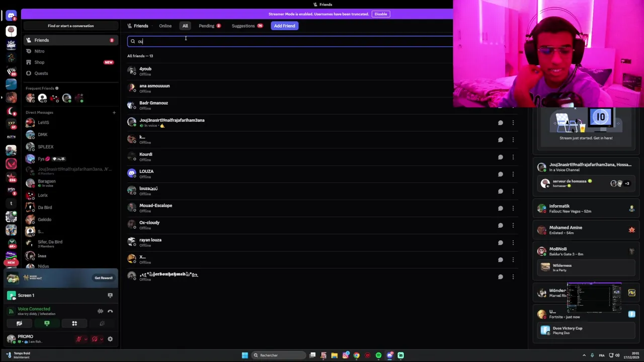
Task: Open soundboard party popper button
Action: tap(102, 323)
